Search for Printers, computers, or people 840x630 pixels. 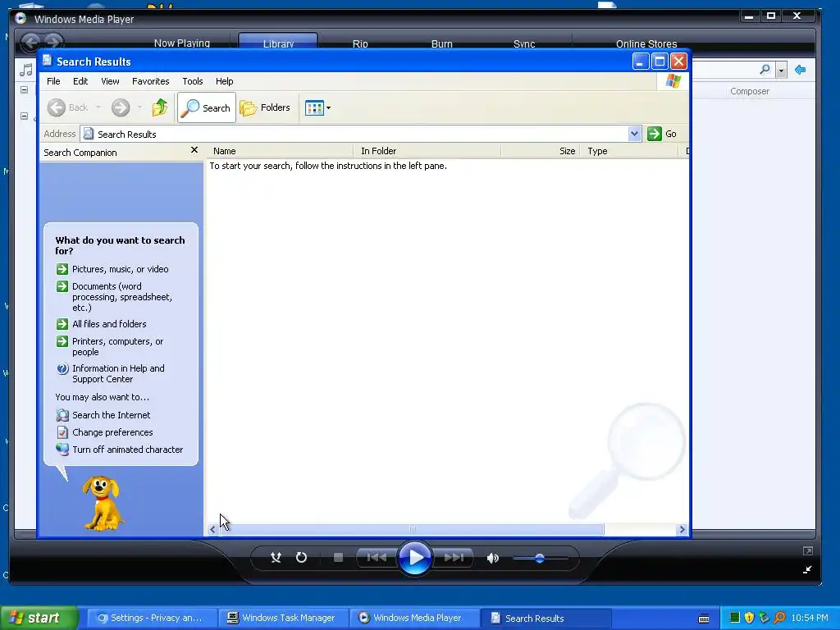pyautogui.click(x=110, y=347)
